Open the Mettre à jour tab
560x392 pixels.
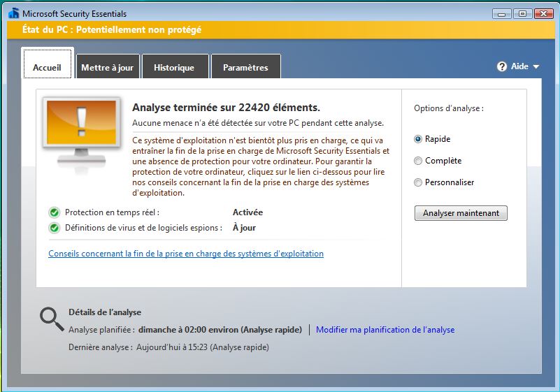click(x=108, y=66)
